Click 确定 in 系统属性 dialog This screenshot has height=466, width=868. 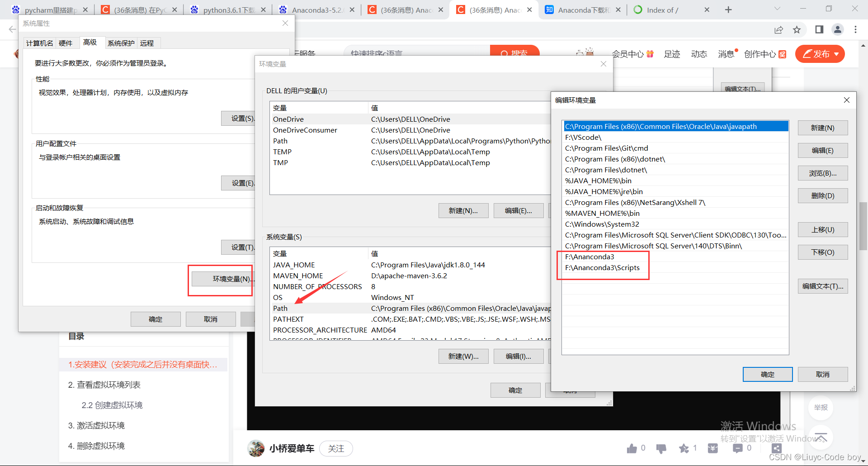tap(156, 319)
